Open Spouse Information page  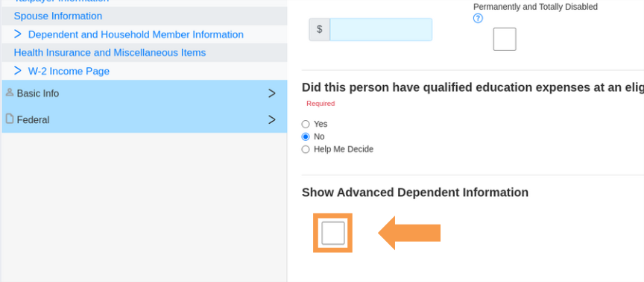pyautogui.click(x=58, y=16)
